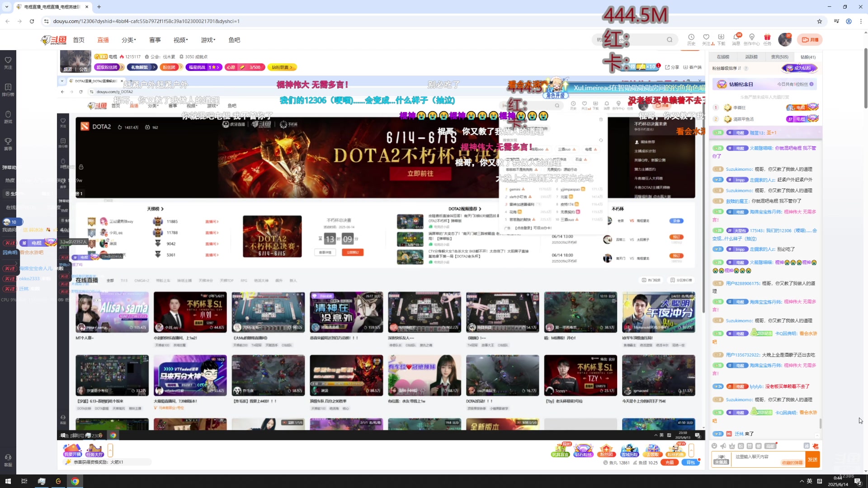Click 公告 on the streamer avatar
This screenshot has width=868, height=488.
[84, 70]
